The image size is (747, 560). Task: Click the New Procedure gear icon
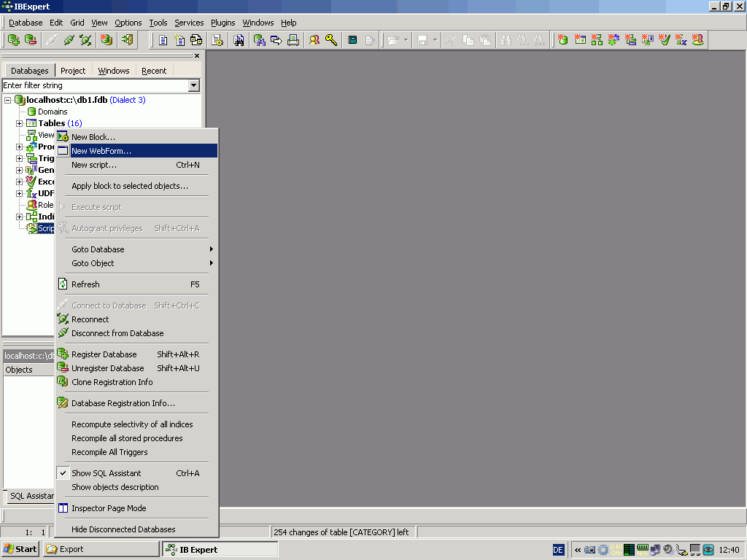coord(614,40)
